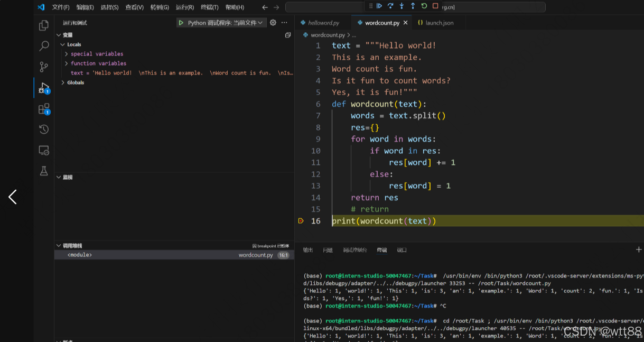
Task: Open the 运行(R) menu
Action: click(x=184, y=7)
